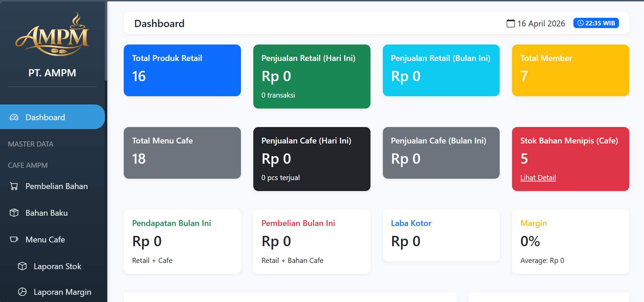Image resolution: width=644 pixels, height=302 pixels.
Task: Click the box icon beside Bahan Baku
Action: (x=14, y=213)
